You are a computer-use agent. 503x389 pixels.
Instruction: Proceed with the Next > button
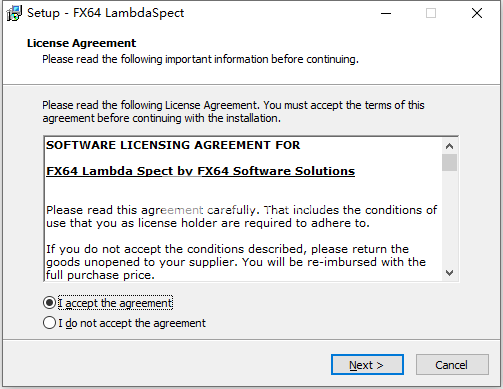(x=367, y=365)
